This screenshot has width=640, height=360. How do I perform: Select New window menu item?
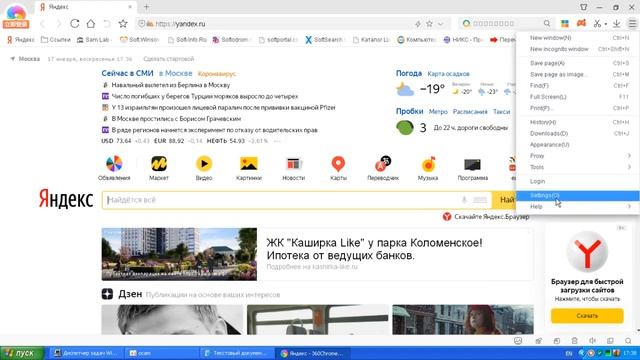click(x=578, y=38)
